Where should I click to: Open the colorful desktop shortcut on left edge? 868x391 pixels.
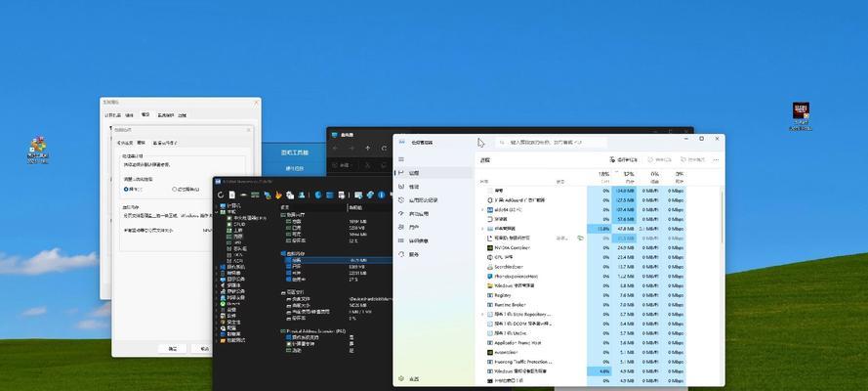click(38, 145)
